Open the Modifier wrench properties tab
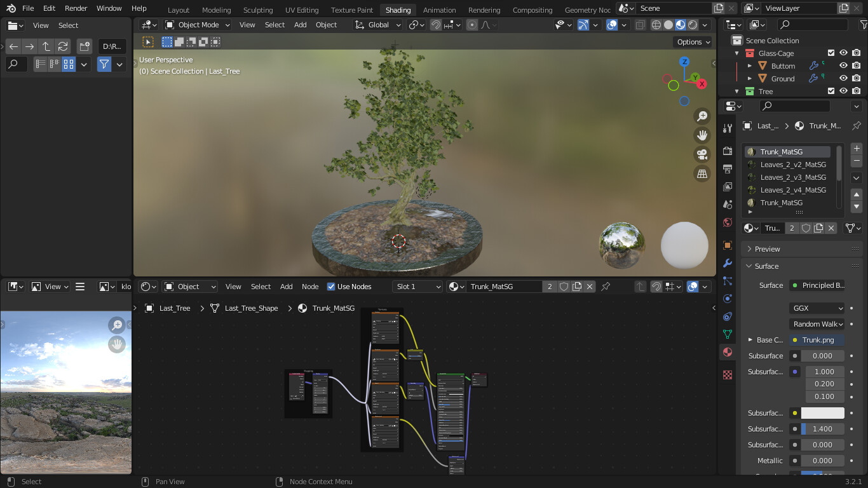 click(728, 263)
